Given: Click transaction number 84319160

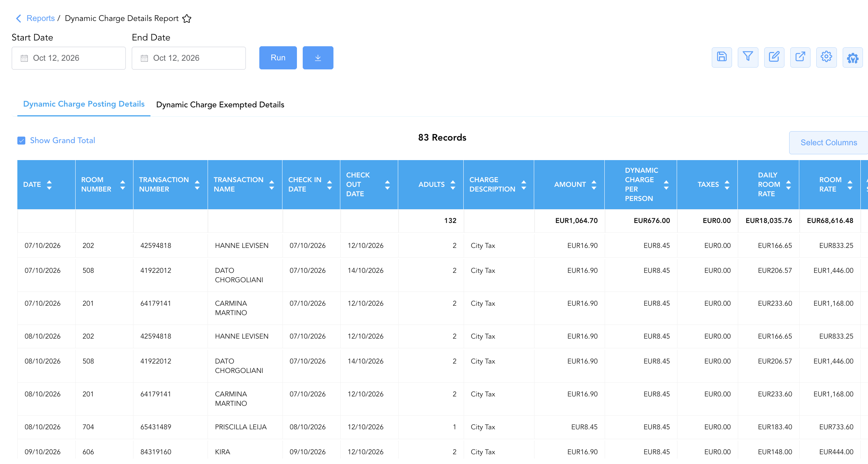Looking at the screenshot, I should 156,452.
